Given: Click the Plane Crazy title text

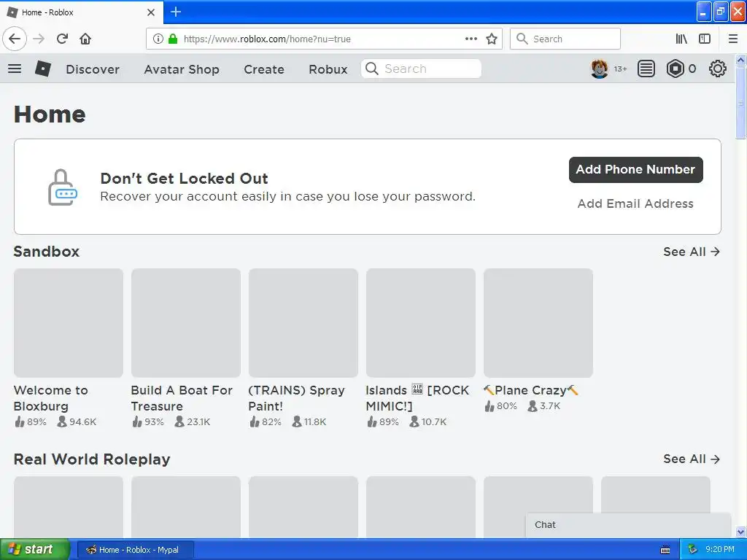Looking at the screenshot, I should pos(531,391).
